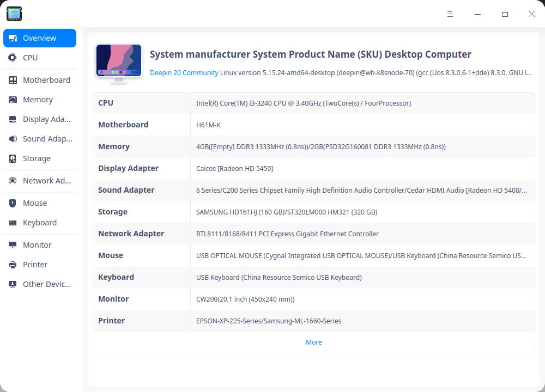Click the More link below table

point(314,342)
